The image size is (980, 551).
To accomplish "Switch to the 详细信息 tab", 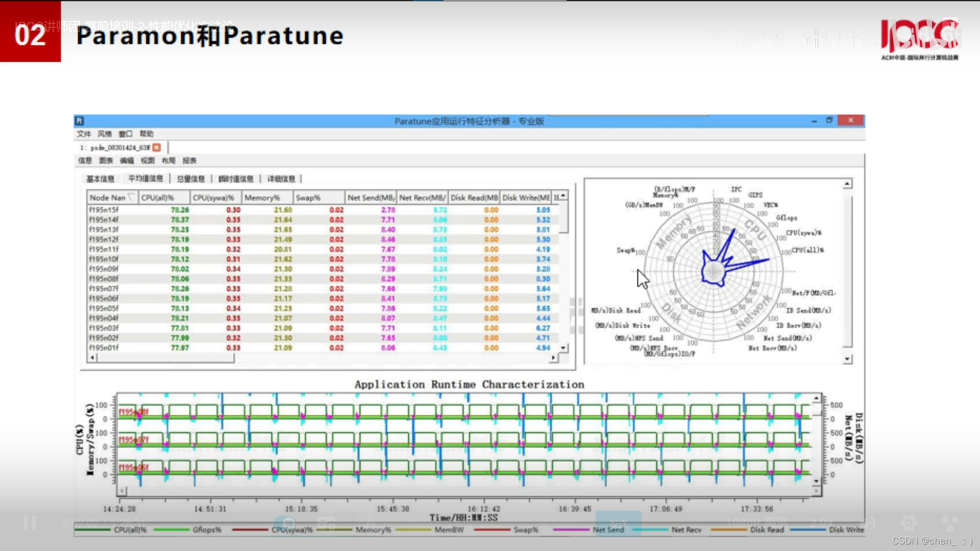I will [x=281, y=179].
